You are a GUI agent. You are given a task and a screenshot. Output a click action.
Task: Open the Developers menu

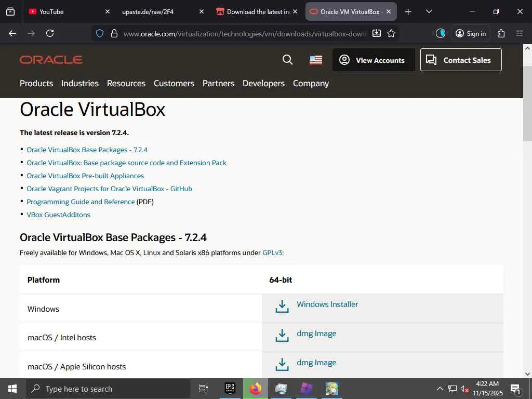tap(263, 84)
